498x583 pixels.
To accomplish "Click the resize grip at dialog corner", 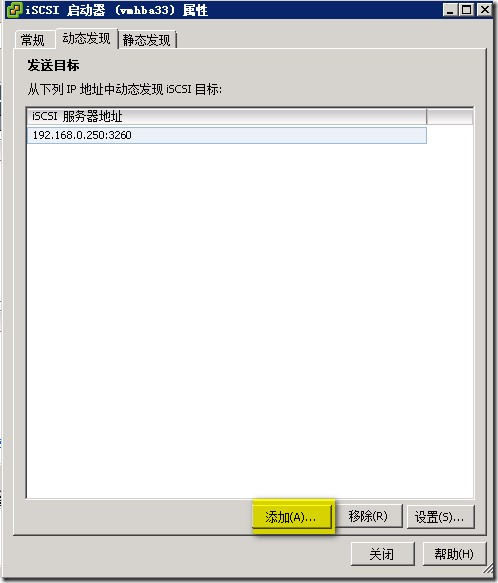I will click(x=488, y=571).
